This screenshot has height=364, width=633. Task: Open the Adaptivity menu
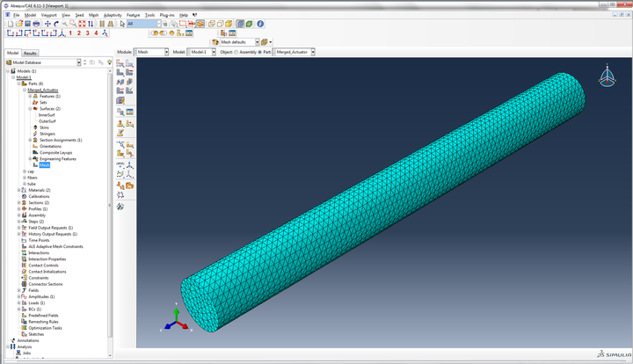113,15
